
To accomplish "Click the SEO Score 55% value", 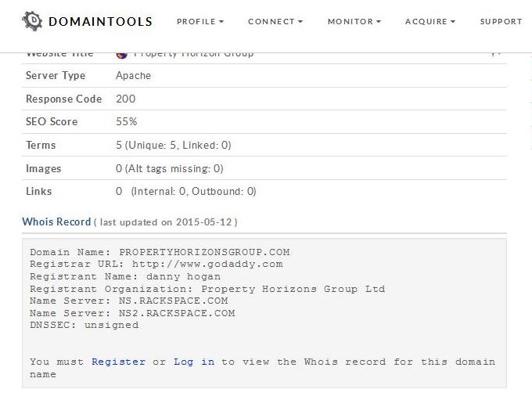I will click(x=126, y=121).
